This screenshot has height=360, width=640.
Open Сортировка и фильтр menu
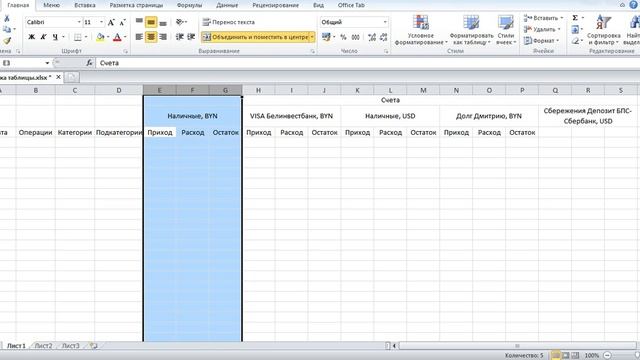604,30
